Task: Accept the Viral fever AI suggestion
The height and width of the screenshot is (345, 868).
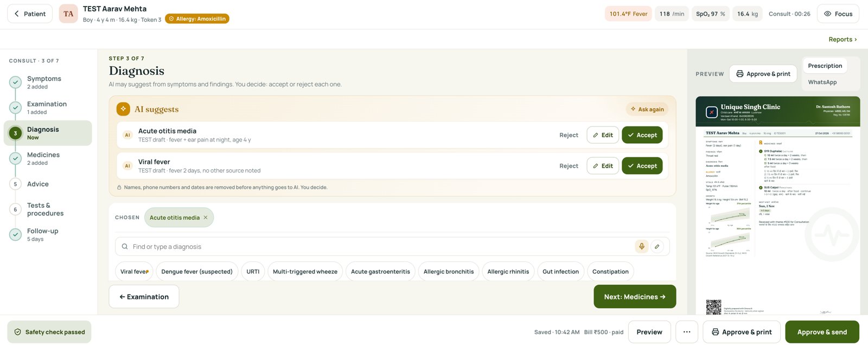Action: point(642,166)
